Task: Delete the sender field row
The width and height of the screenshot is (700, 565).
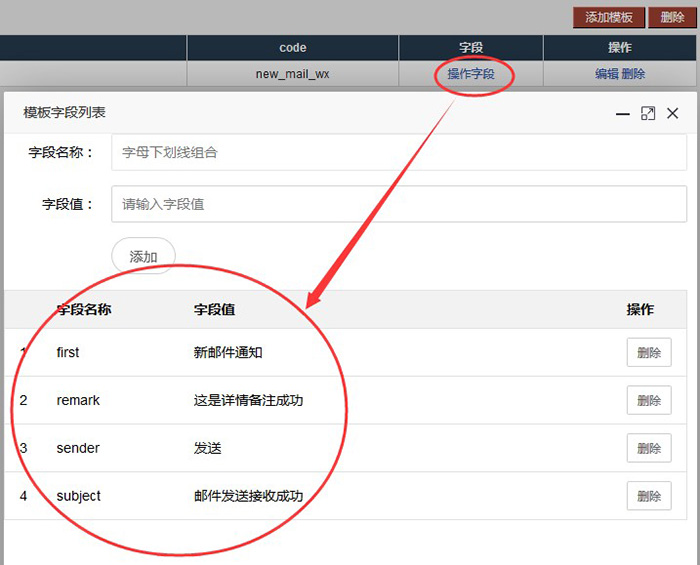Action: (649, 448)
